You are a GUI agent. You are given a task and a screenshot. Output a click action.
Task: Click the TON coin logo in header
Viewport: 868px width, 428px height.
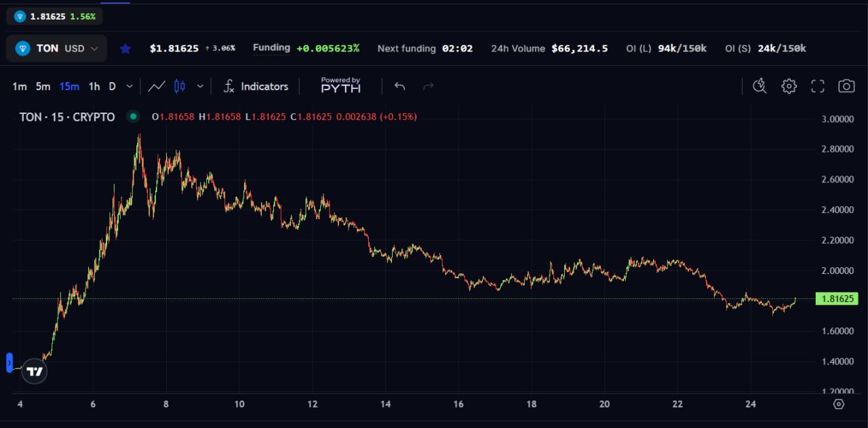[23, 48]
